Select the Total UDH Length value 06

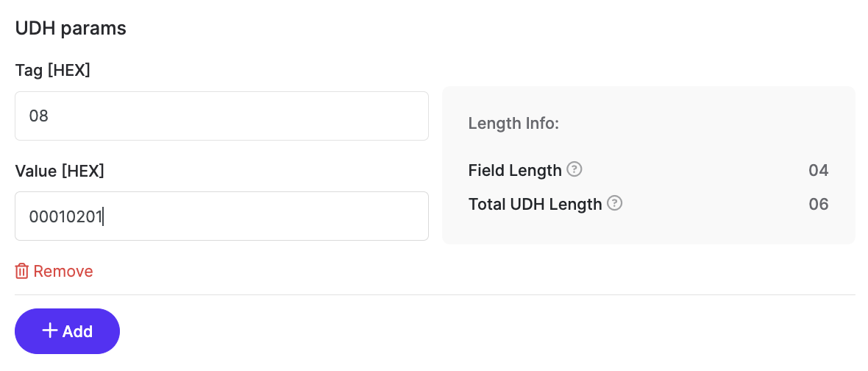pos(818,204)
